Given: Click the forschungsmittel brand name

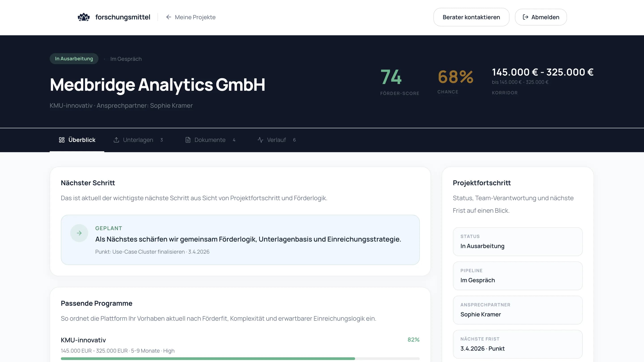Looking at the screenshot, I should [x=123, y=17].
